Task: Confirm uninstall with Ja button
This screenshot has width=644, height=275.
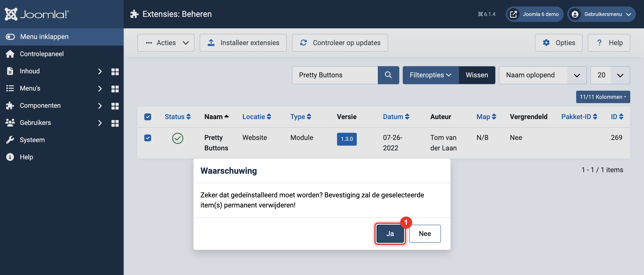Action: click(390, 234)
